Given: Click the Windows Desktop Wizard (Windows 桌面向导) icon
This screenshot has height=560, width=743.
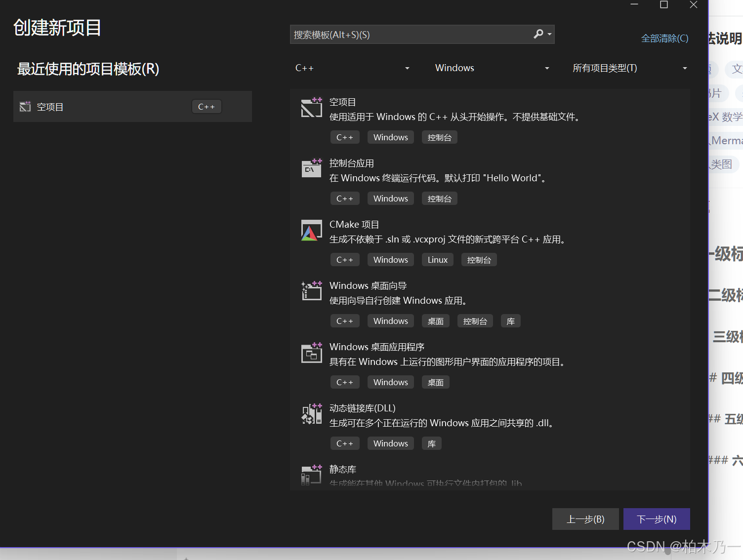Looking at the screenshot, I should pos(312,291).
